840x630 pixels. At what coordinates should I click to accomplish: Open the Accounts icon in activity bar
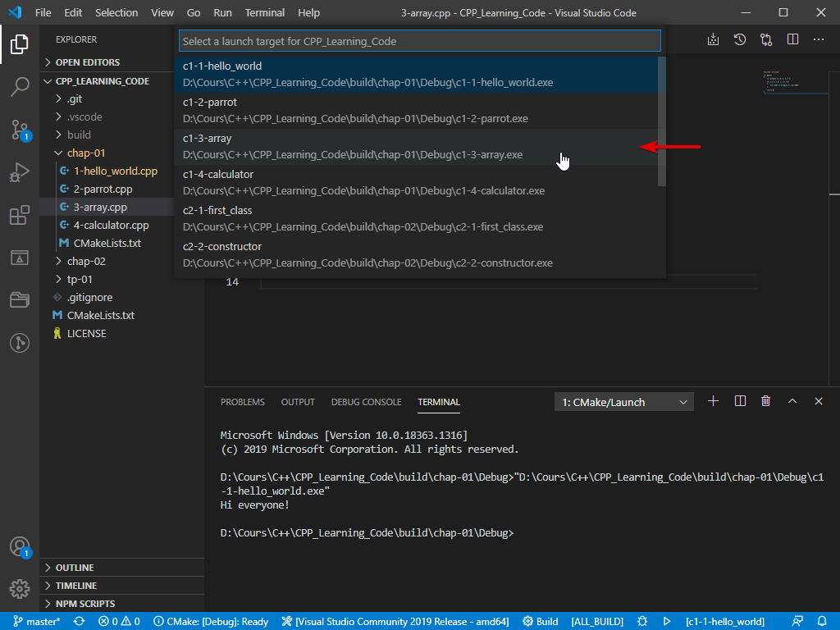(x=20, y=546)
